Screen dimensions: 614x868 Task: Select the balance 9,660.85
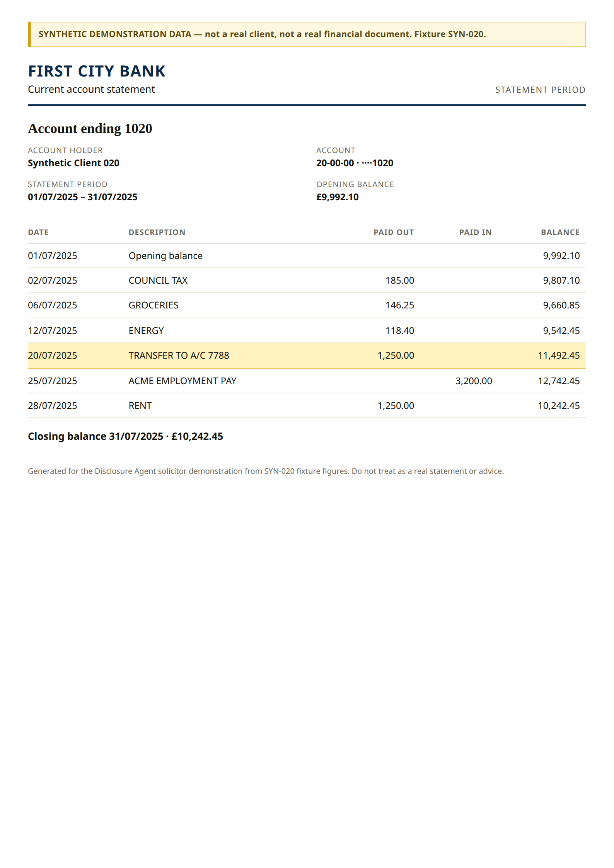[x=561, y=305]
